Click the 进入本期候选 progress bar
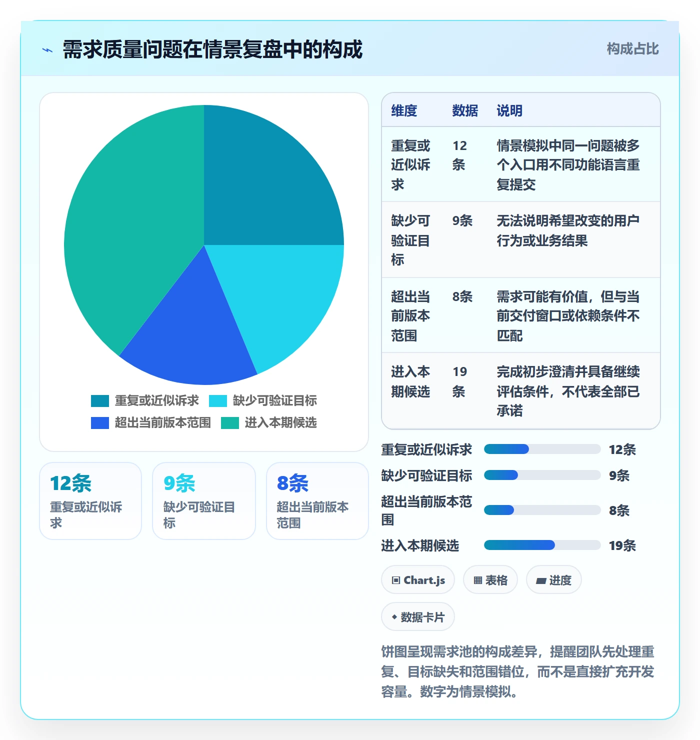700x740 pixels. (x=542, y=545)
